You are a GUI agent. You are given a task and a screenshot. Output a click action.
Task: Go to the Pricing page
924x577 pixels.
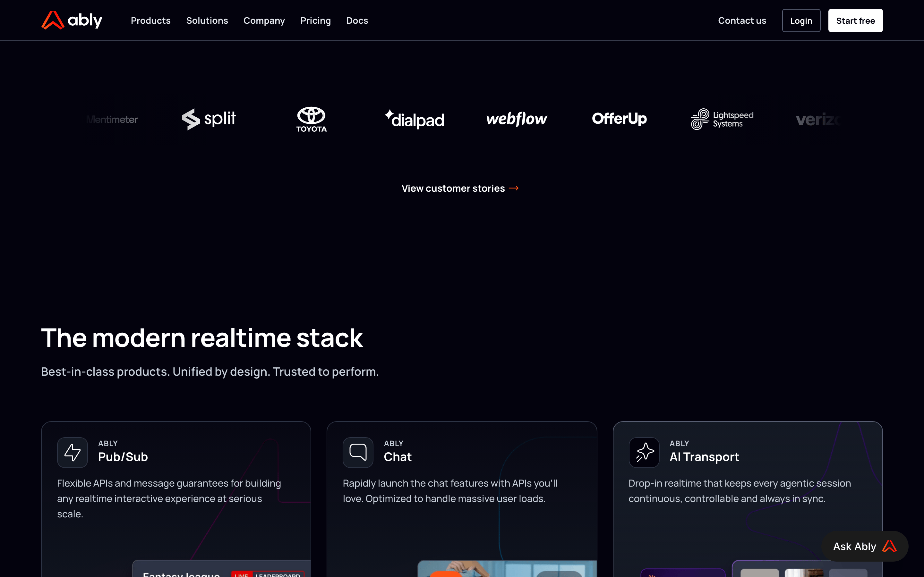[315, 21]
